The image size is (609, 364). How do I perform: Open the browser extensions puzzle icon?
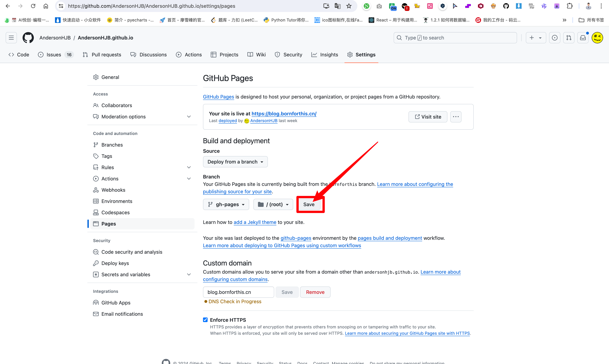click(x=570, y=6)
